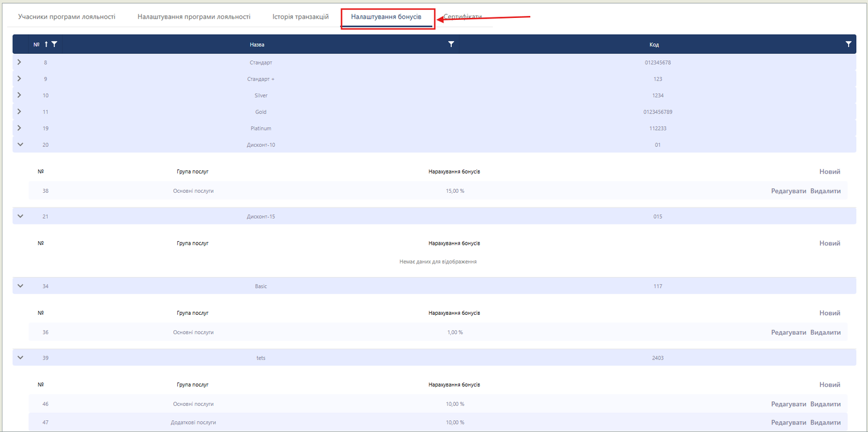This screenshot has width=868, height=432.
Task: Expand the Стандарт row with code 012345678
Action: tap(19, 62)
